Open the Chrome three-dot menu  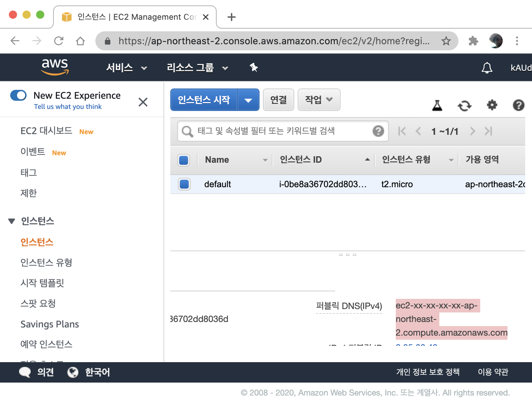[517, 41]
